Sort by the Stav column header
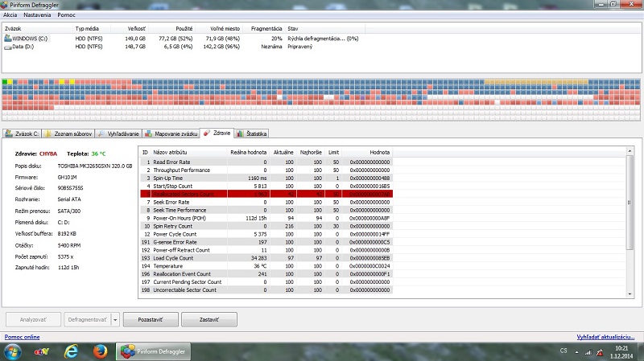Viewport: 644px width, 361px height. 324,29
